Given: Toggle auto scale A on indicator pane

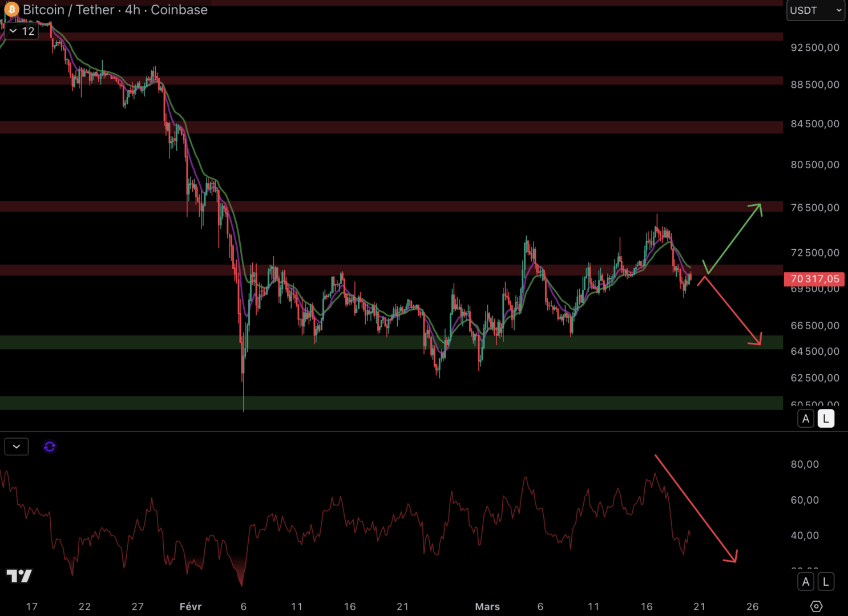Looking at the screenshot, I should (805, 582).
